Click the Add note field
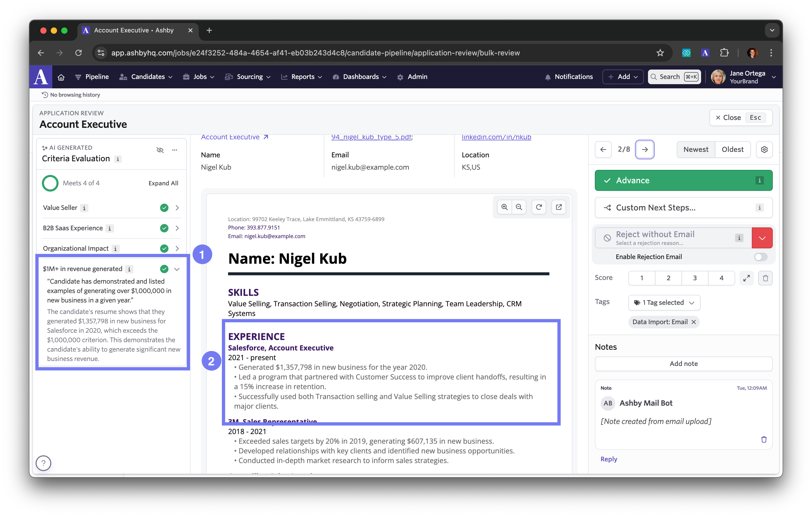 pyautogui.click(x=683, y=364)
